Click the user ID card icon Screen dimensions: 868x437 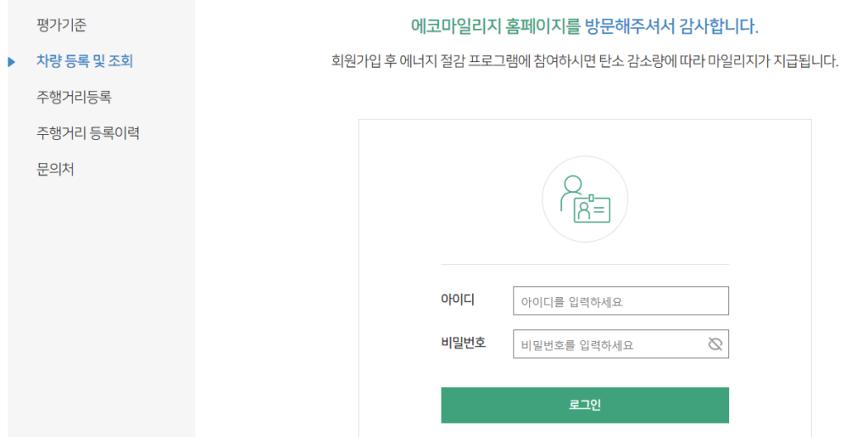pyautogui.click(x=585, y=199)
